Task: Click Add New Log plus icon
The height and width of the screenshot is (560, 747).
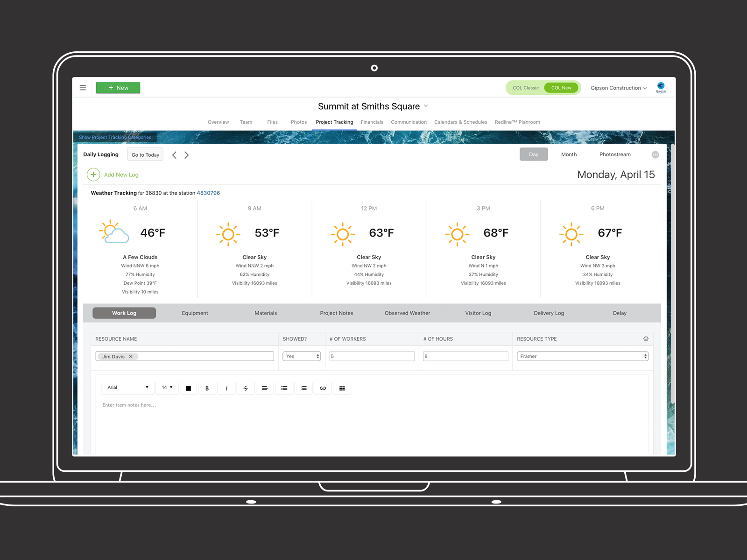Action: point(93,175)
